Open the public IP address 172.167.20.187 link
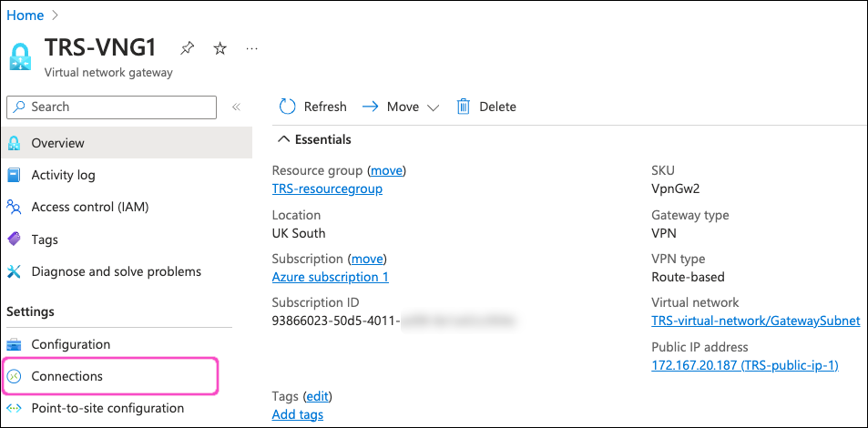This screenshot has width=868, height=428. 744,365
